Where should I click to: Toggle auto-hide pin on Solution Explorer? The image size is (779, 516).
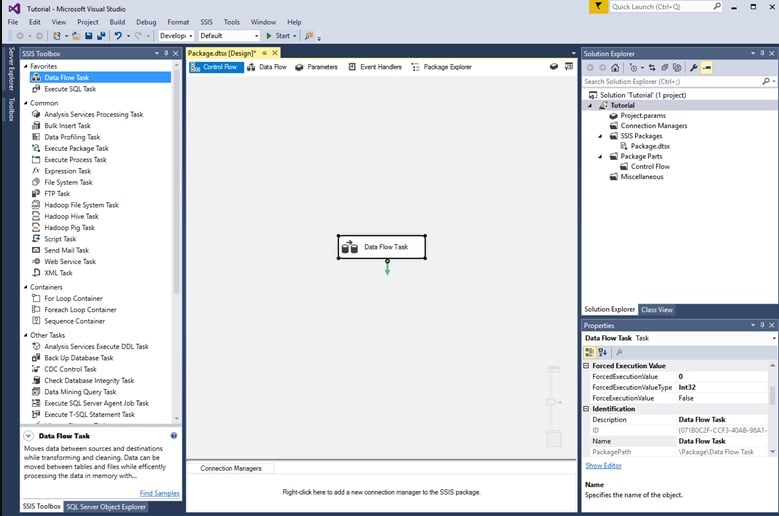coord(762,53)
